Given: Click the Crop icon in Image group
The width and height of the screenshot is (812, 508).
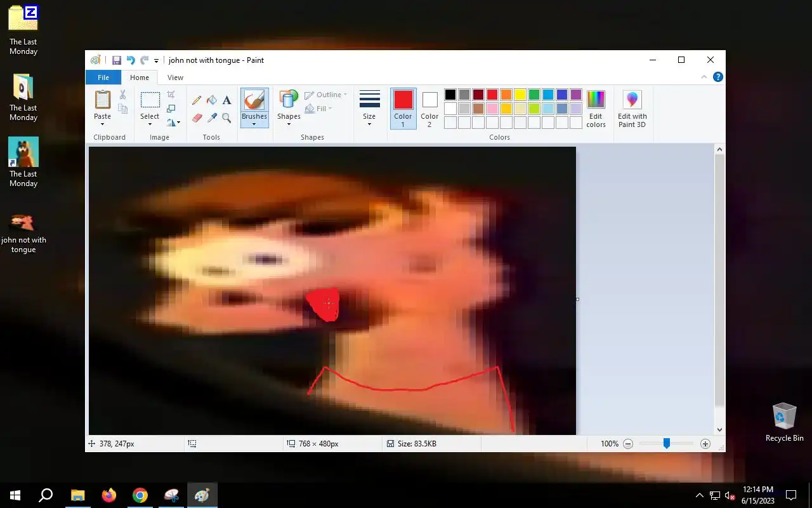Looking at the screenshot, I should coord(171,95).
